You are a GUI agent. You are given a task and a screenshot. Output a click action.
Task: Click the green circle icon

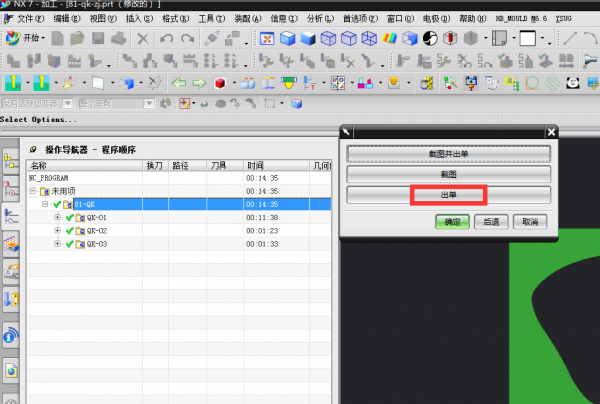coord(532,83)
